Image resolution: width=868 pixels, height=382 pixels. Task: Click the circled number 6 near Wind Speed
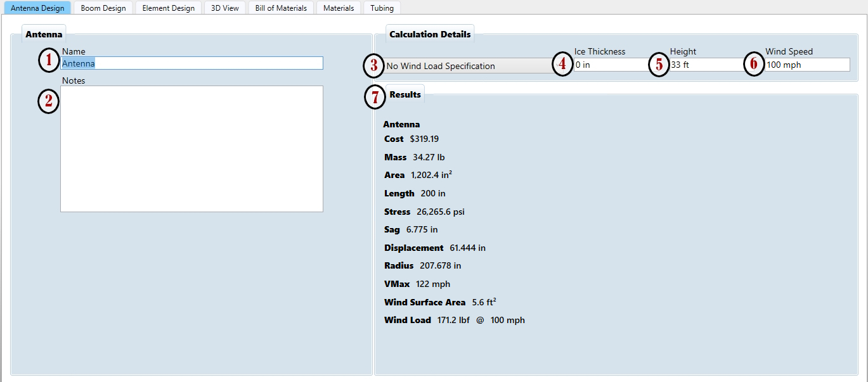(754, 65)
